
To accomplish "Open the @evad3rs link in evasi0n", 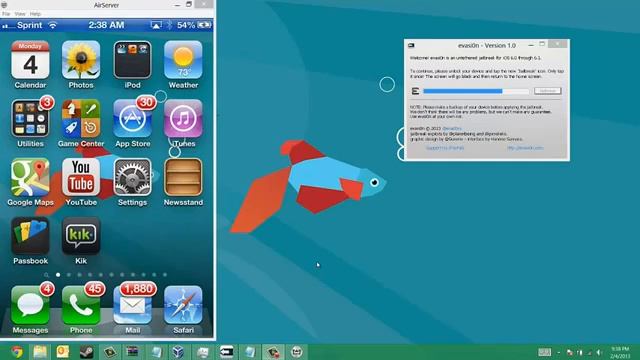I will (452, 129).
